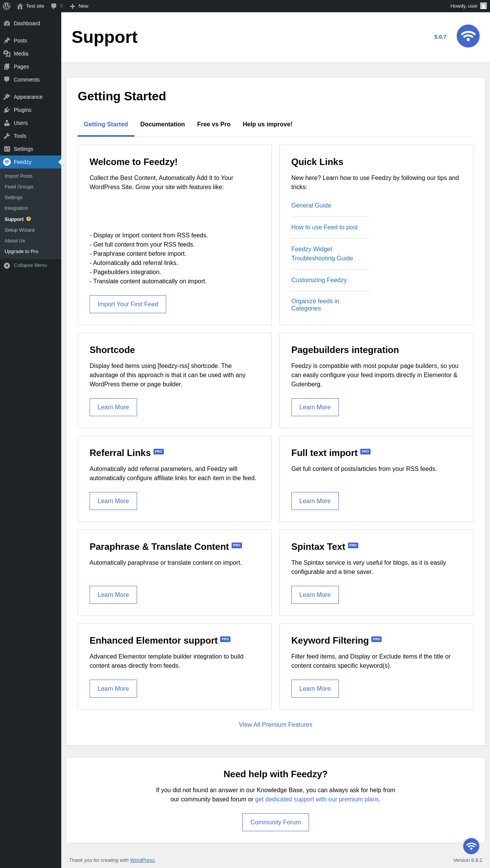
Task: Click the WordPress logo in the admin bar
Action: pos(7,6)
